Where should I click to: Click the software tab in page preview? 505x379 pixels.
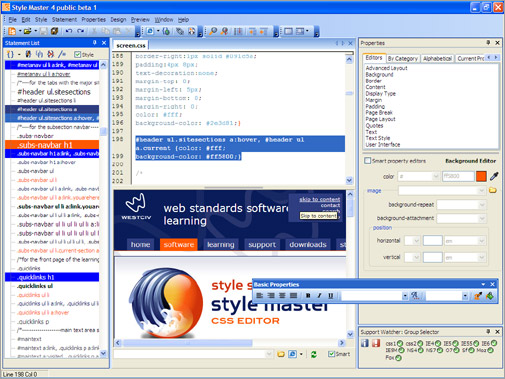179,244
